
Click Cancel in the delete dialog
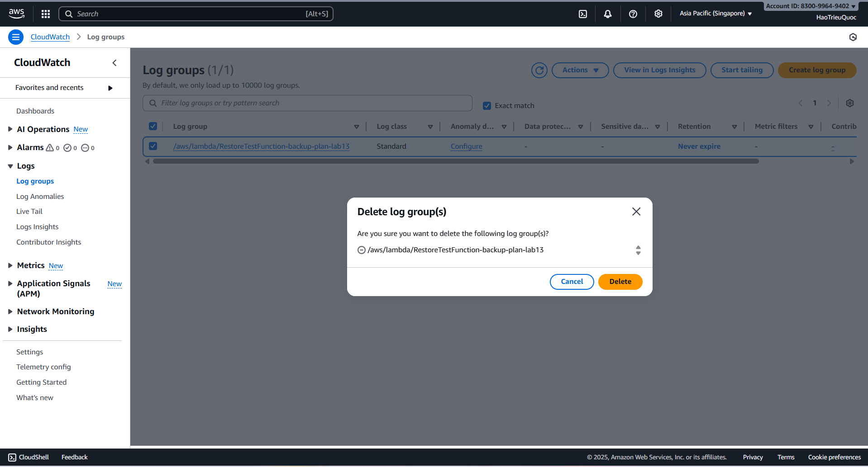point(572,282)
